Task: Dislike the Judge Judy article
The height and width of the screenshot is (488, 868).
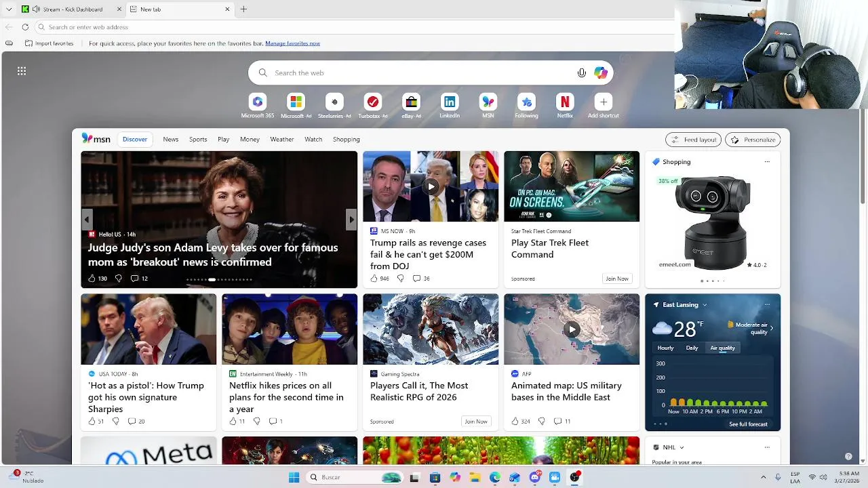Action: [x=119, y=279]
